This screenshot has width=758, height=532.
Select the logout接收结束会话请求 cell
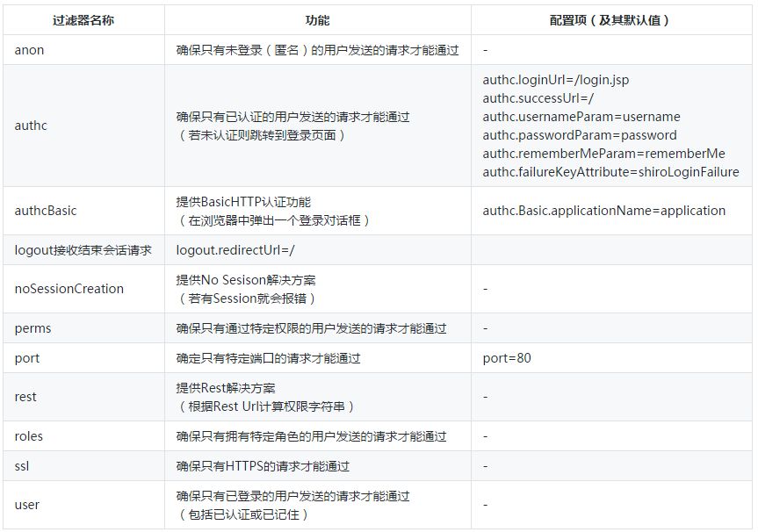point(83,250)
